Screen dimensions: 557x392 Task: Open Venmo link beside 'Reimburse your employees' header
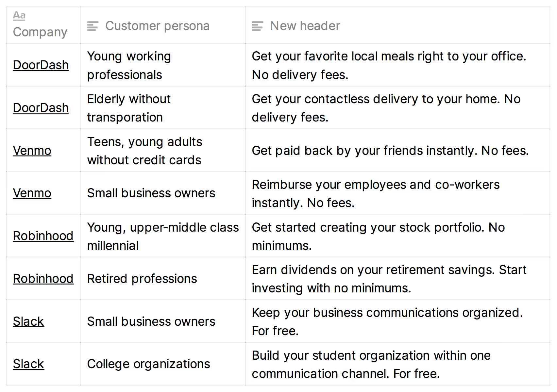(32, 193)
